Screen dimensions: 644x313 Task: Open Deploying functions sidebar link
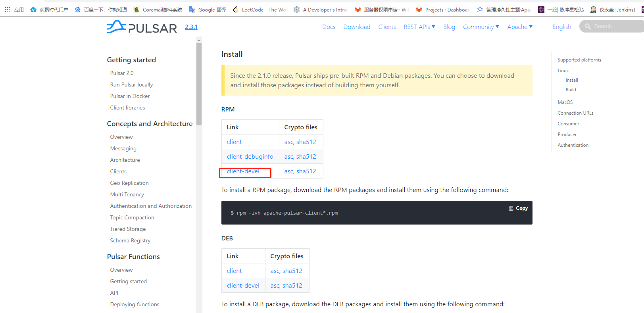[135, 304]
